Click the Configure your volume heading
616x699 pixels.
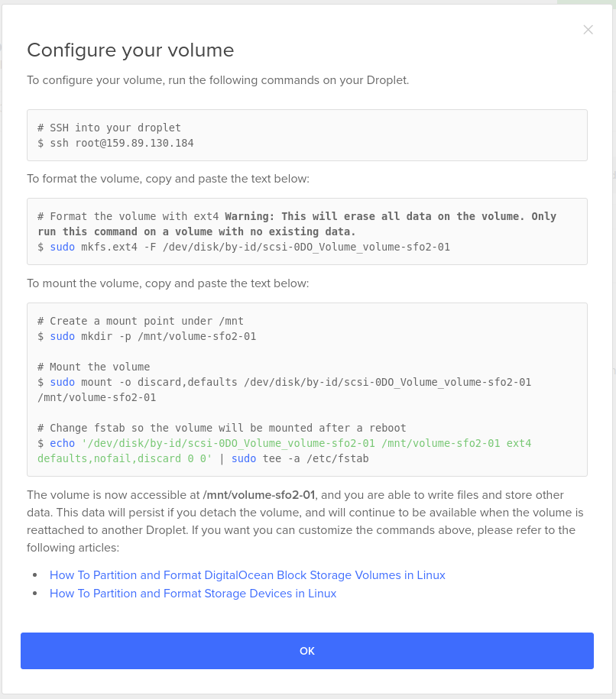pyautogui.click(x=131, y=50)
